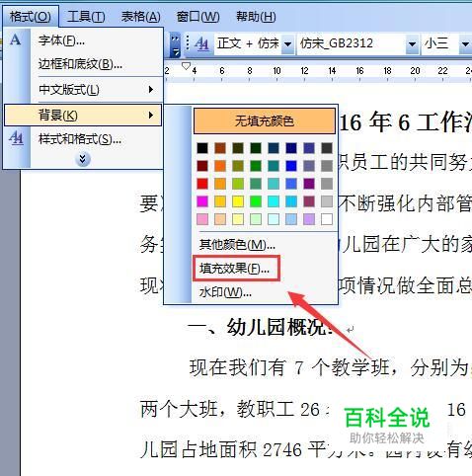Viewport: 472px width, 476px height.
Task: Pick the black background swatch
Action: point(202,148)
